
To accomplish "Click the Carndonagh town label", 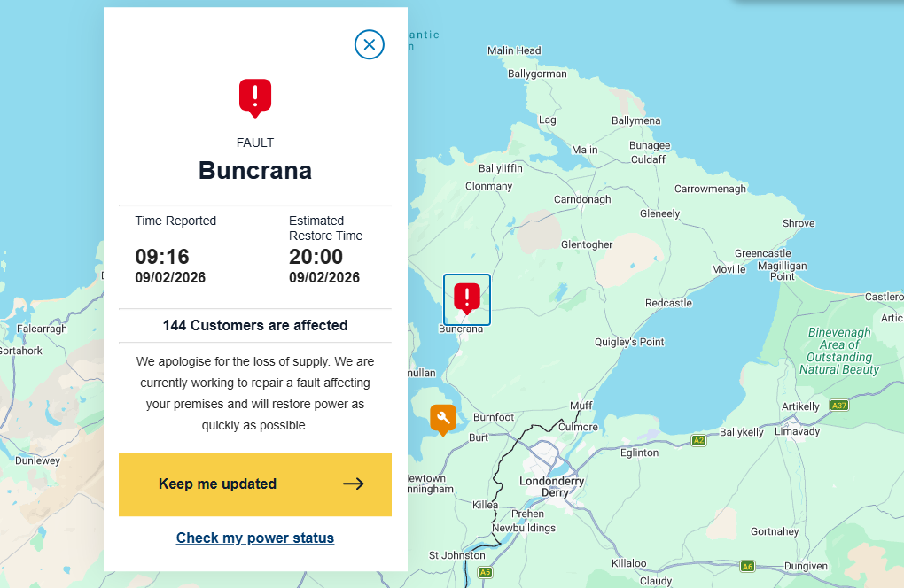I will tap(582, 200).
